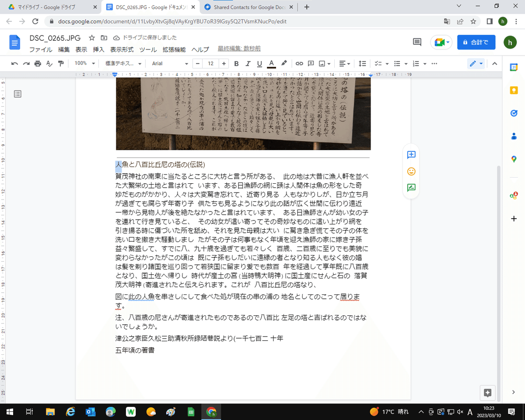The width and height of the screenshot is (525, 420).
Task: Add comment icon in toolbar
Action: click(311, 63)
